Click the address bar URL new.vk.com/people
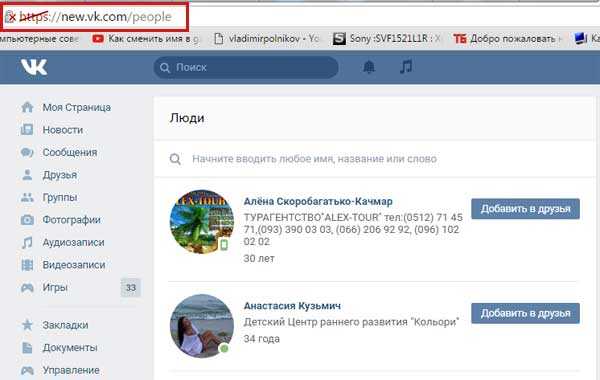Screen dimensions: 600x380 point(95,17)
